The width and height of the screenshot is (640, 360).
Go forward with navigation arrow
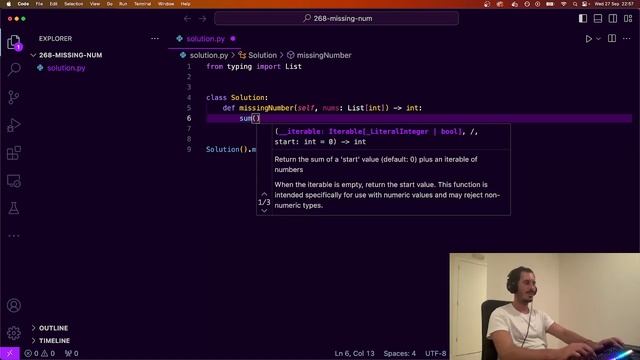pos(202,18)
